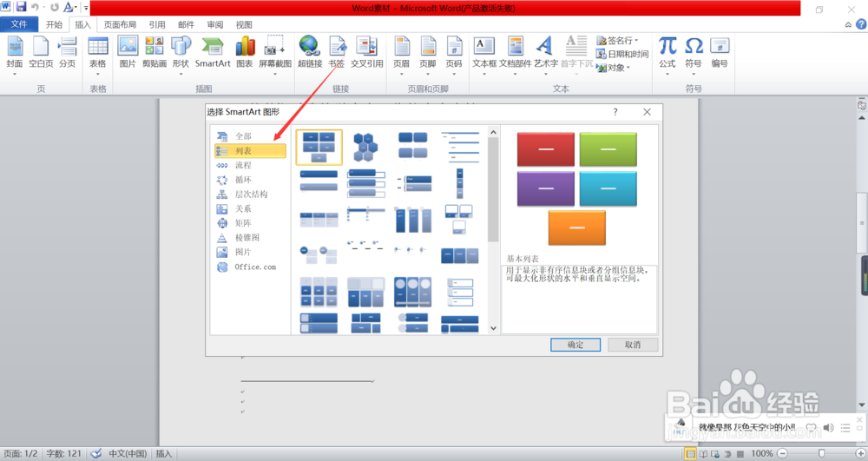The image size is (868, 461).
Task: Insert a cover page (封面)
Action: [15, 56]
